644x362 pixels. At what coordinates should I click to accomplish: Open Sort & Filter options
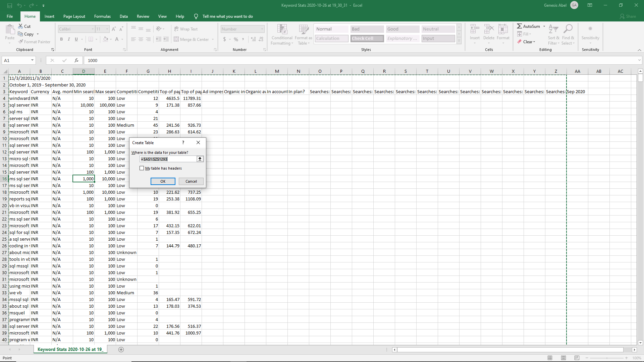coord(553,35)
